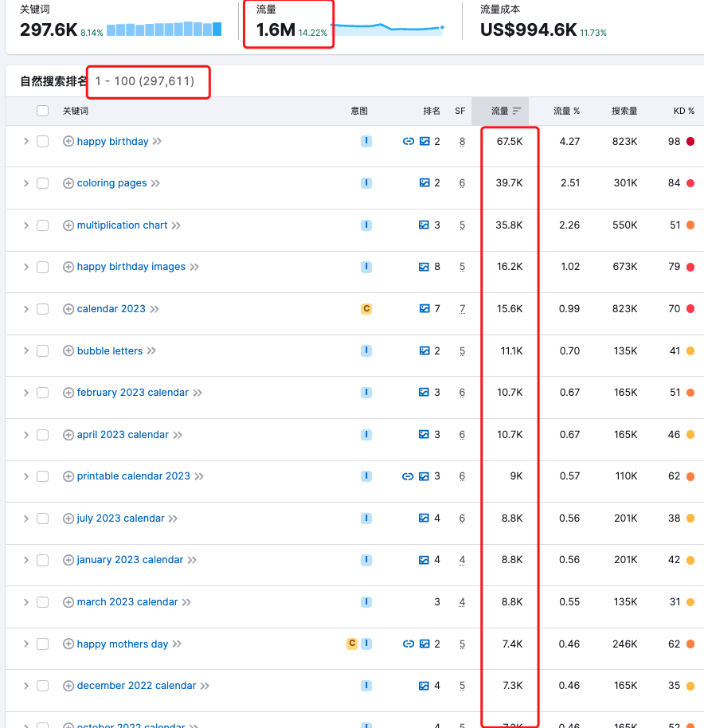Click the link icon in happy birthday row
The image size is (704, 728).
(x=408, y=142)
